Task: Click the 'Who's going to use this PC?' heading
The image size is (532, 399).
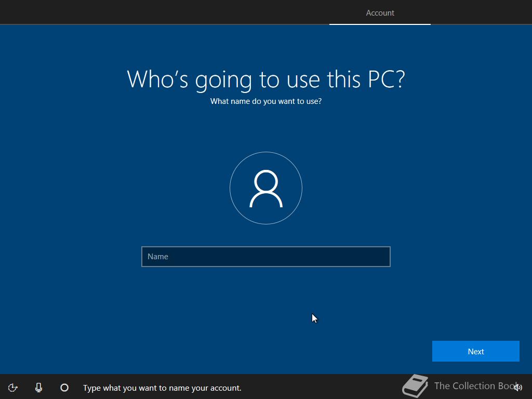Action: (x=266, y=79)
